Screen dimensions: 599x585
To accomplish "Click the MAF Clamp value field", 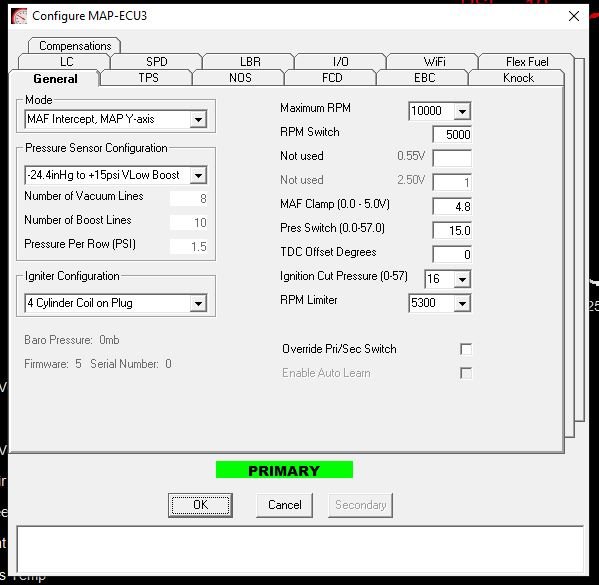I will tap(452, 207).
